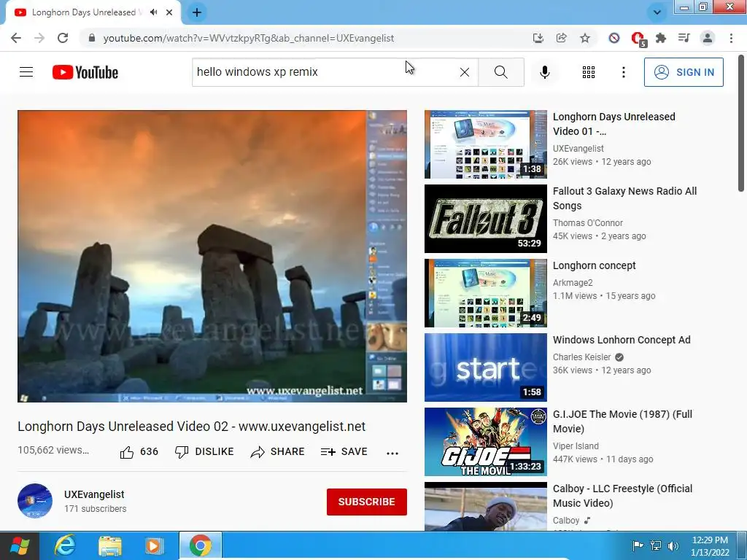Open the Fallout 3 Galaxy News Radio title
The height and width of the screenshot is (560, 747).
pyautogui.click(x=624, y=198)
